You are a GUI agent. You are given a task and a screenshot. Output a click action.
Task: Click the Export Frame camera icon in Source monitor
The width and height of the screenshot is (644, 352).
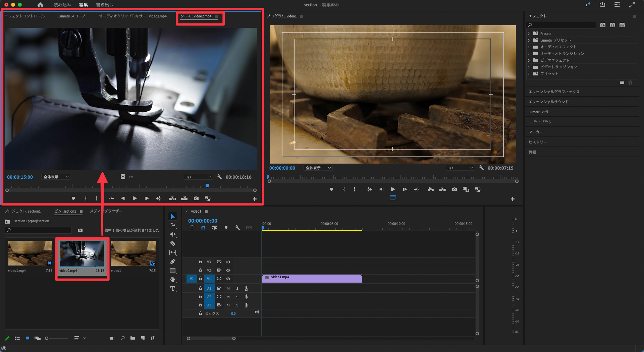click(196, 198)
